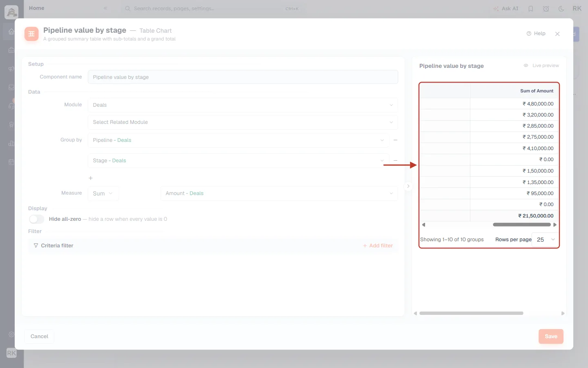Click the Table Chart icon in dialog header
This screenshot has height=368, width=588.
click(x=31, y=34)
